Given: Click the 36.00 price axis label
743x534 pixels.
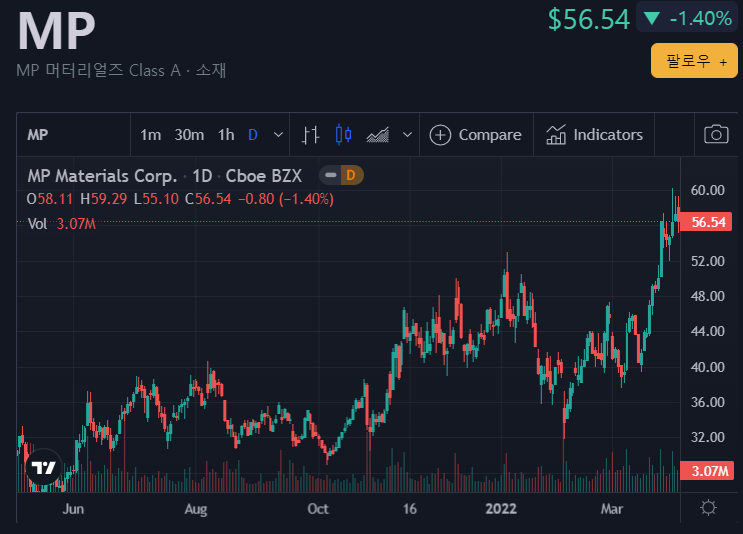Looking at the screenshot, I should pyautogui.click(x=707, y=402).
